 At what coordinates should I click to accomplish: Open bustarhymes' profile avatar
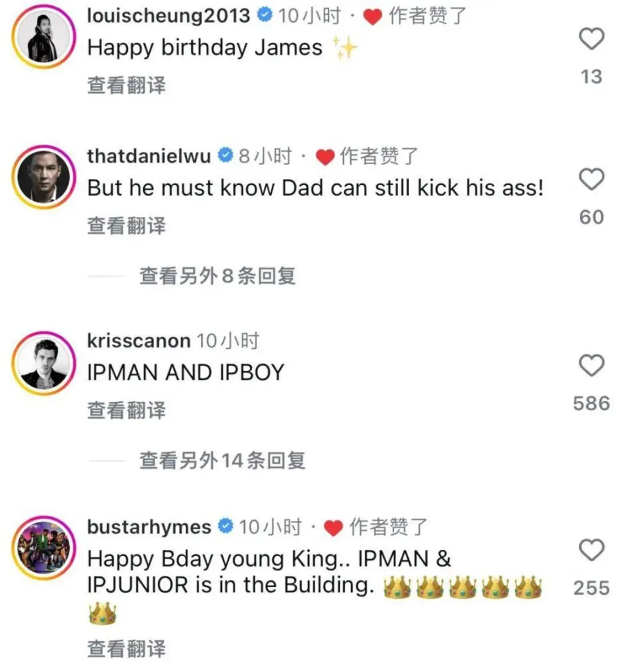(x=44, y=547)
